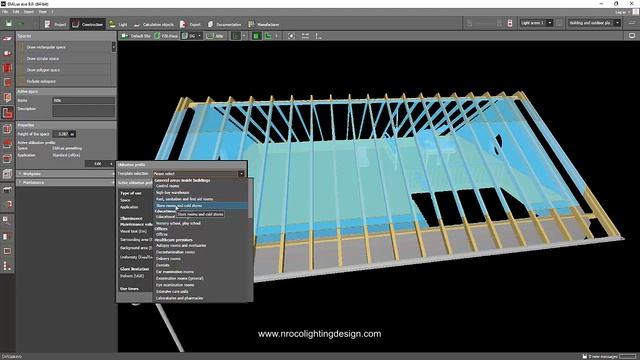Select Exclude subspace tool
The image size is (640, 360).
point(63,81)
